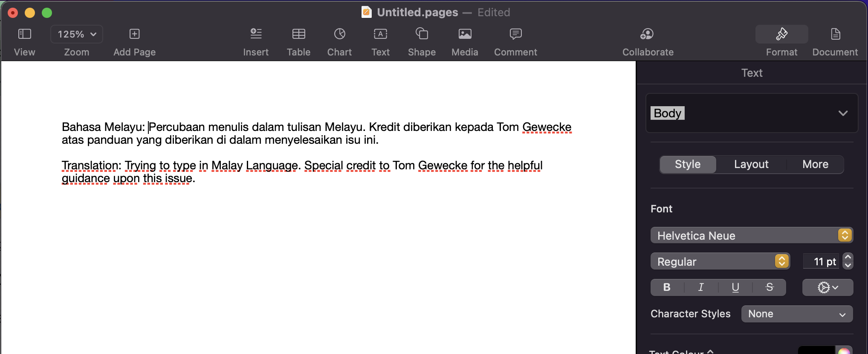Image resolution: width=868 pixels, height=354 pixels.
Task: Toggle Italic formatting
Action: click(x=701, y=287)
